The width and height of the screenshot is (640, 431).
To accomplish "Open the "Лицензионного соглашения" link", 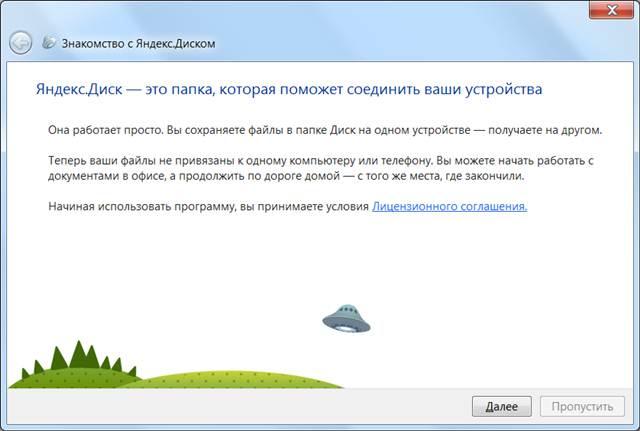I will (449, 206).
